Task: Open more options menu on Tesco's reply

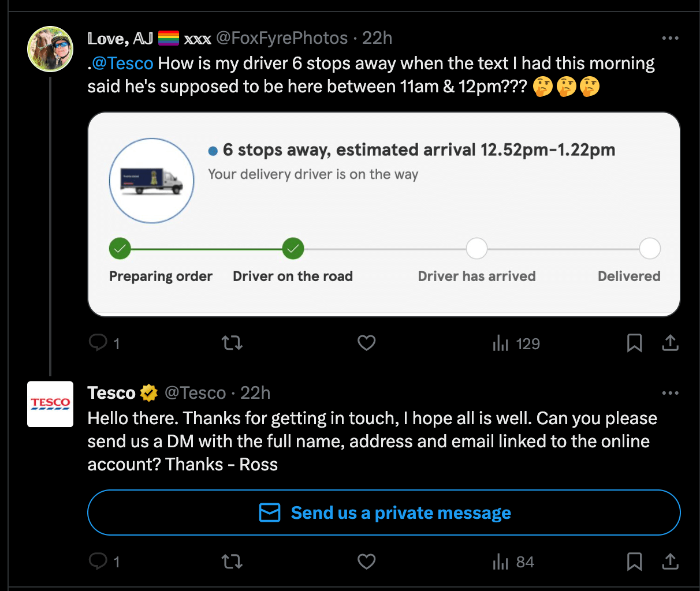Action: coord(671,392)
